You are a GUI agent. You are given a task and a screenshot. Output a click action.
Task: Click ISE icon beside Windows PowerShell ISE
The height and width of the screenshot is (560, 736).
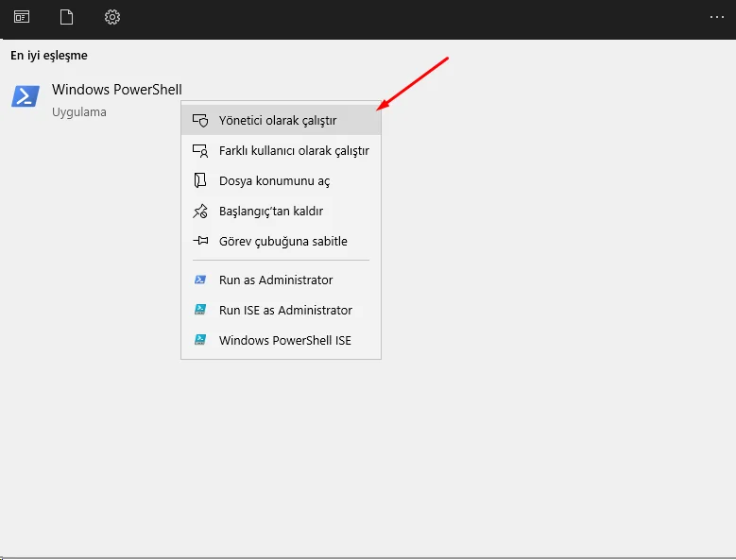[200, 340]
